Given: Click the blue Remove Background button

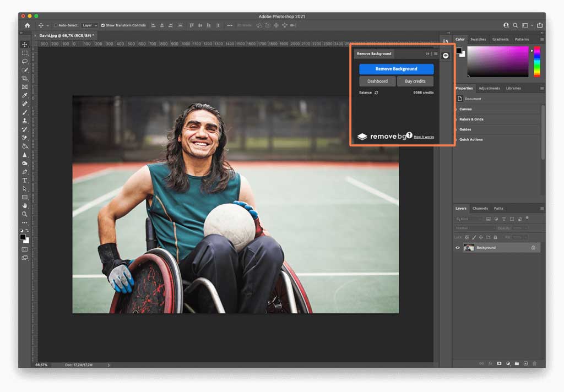Looking at the screenshot, I should (397, 69).
